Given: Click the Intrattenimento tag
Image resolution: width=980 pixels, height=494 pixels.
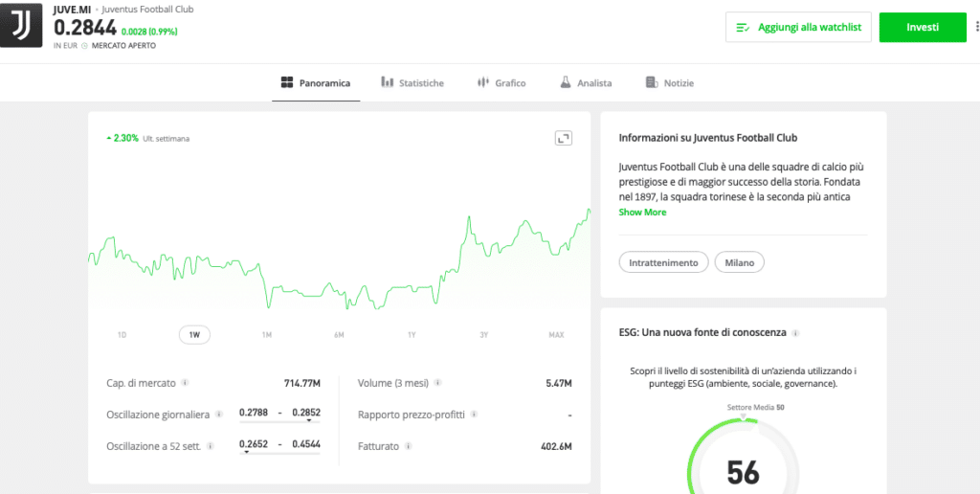Looking at the screenshot, I should click(x=663, y=262).
